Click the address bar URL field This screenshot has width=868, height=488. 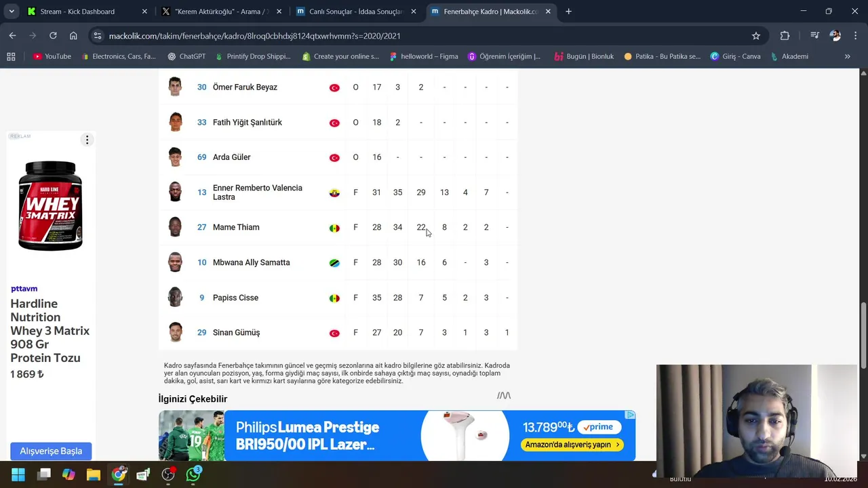420,36
